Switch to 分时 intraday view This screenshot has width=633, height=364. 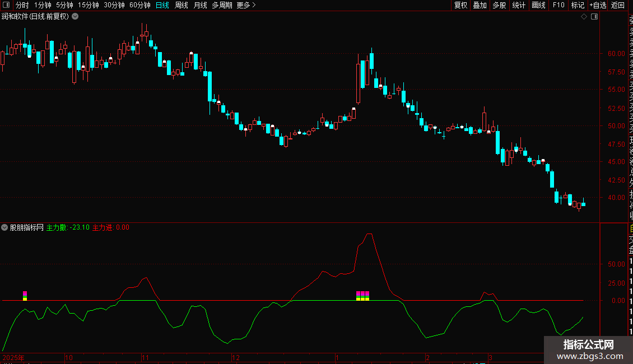point(22,5)
